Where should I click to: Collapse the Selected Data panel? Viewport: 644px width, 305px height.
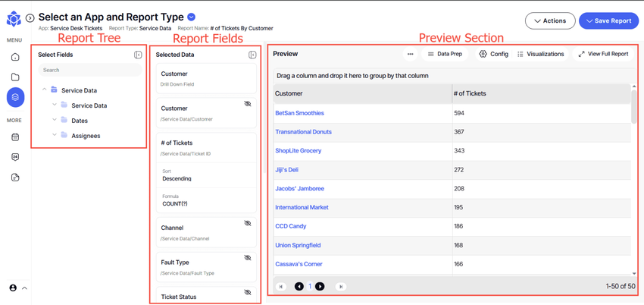(252, 55)
